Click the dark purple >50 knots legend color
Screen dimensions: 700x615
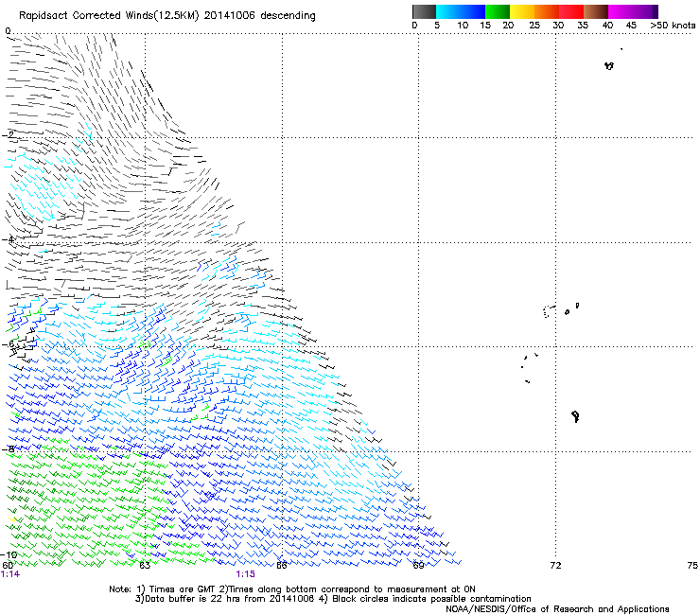(x=656, y=11)
